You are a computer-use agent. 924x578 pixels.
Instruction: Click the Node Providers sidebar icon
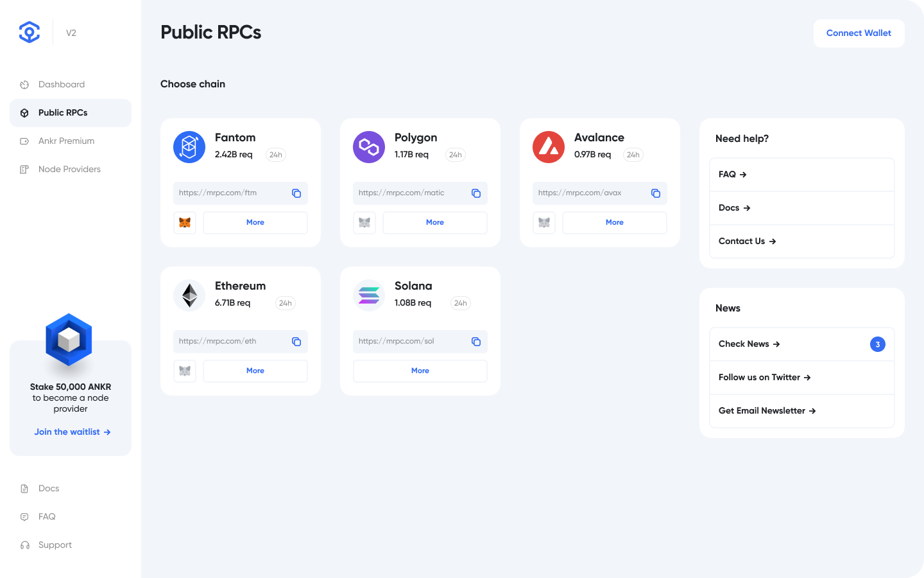tap(24, 170)
